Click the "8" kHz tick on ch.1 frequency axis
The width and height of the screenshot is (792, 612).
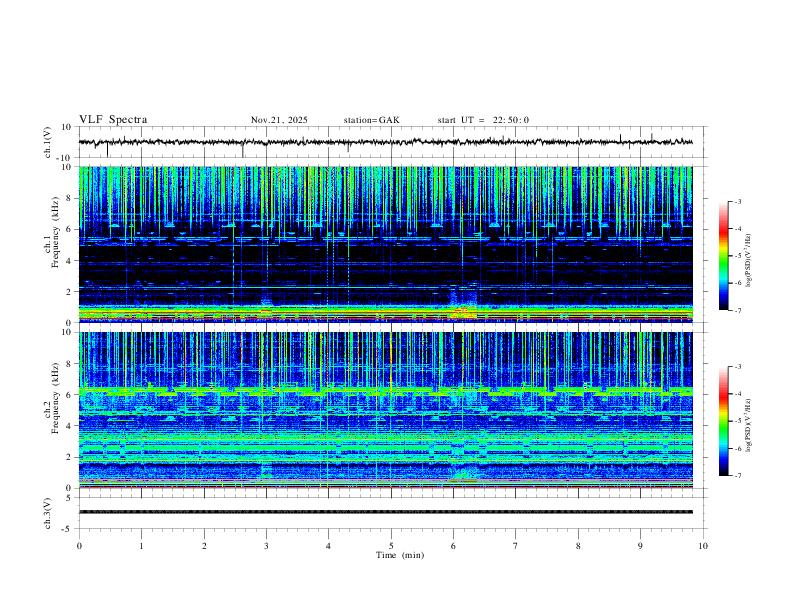tap(70, 198)
